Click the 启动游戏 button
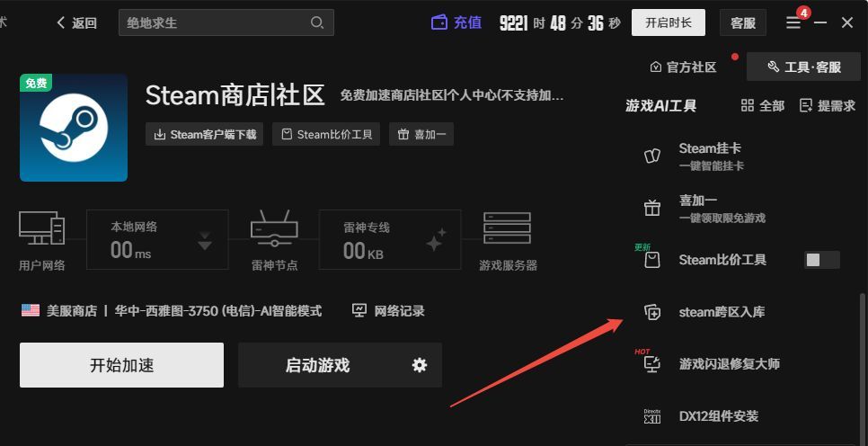Screen dimensions: 868x446 coord(317,365)
